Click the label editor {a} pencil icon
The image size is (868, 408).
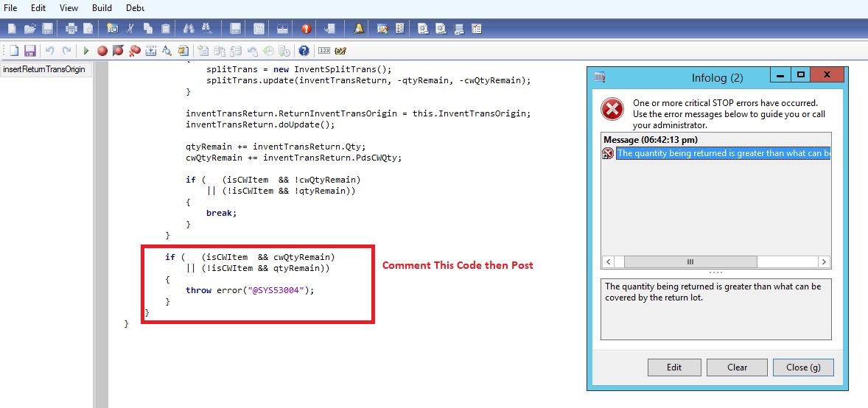tap(340, 51)
